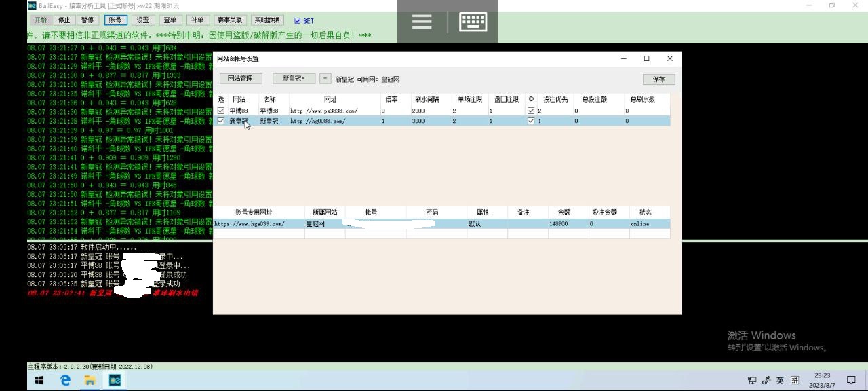Click the IME mode icon in tray
This screenshot has width=868, height=391.
click(795, 380)
